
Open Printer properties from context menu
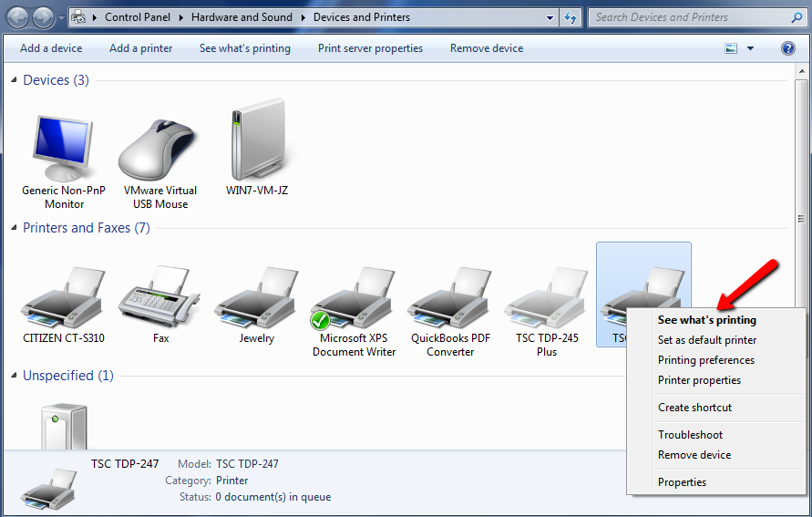(715, 380)
